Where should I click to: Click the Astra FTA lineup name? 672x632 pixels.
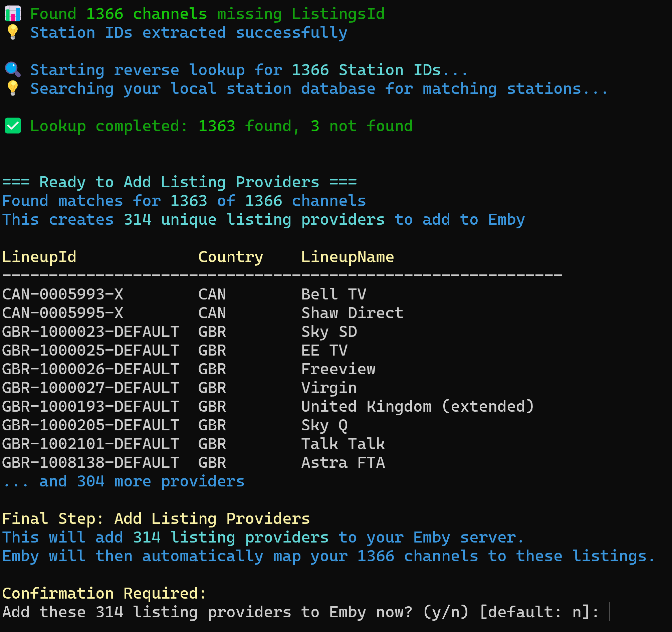click(x=343, y=463)
